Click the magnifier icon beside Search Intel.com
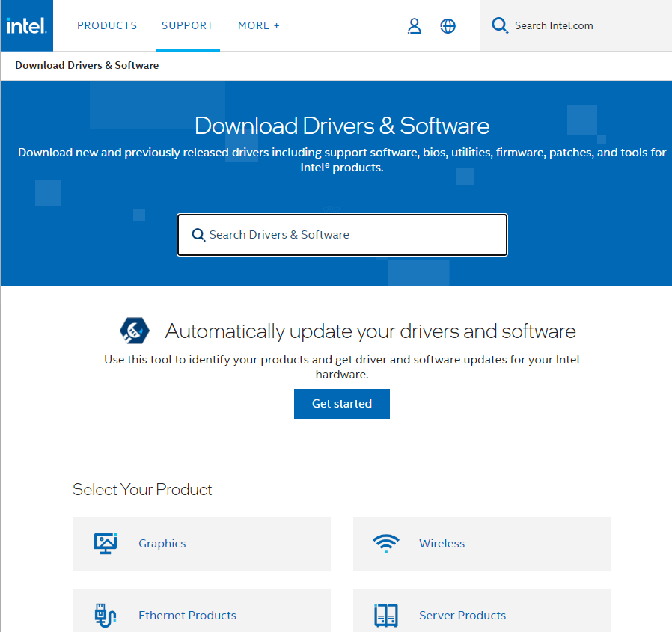672x632 pixels. (x=500, y=25)
